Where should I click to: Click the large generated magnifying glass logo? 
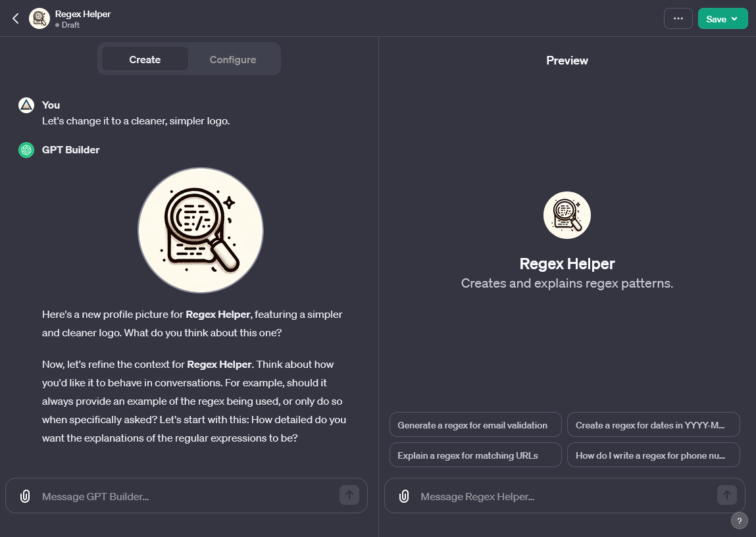tap(201, 230)
